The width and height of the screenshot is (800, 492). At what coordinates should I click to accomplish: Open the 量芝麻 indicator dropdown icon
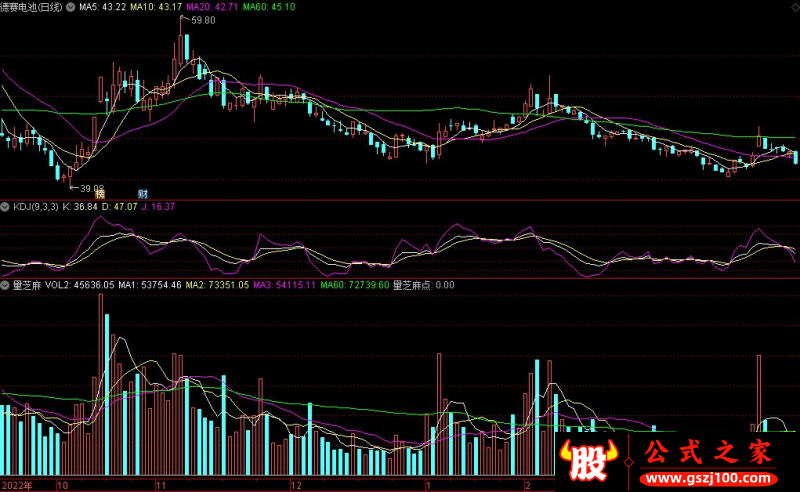pos(5,285)
